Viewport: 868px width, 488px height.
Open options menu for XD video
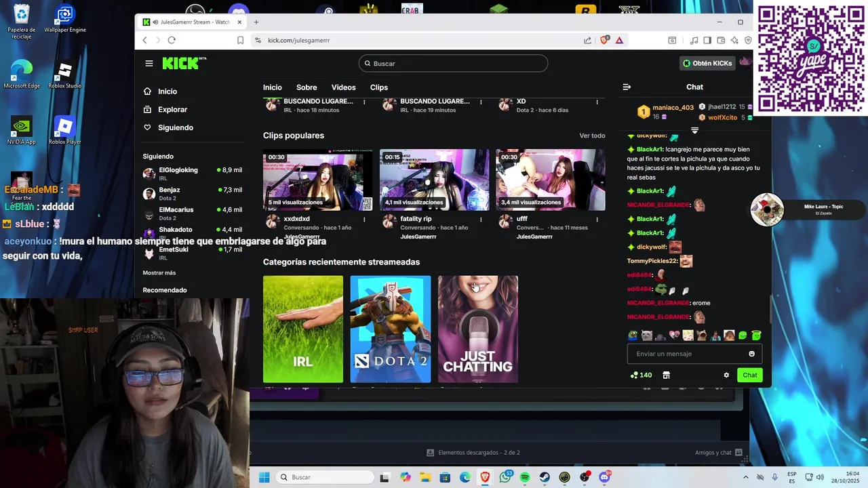tap(597, 102)
